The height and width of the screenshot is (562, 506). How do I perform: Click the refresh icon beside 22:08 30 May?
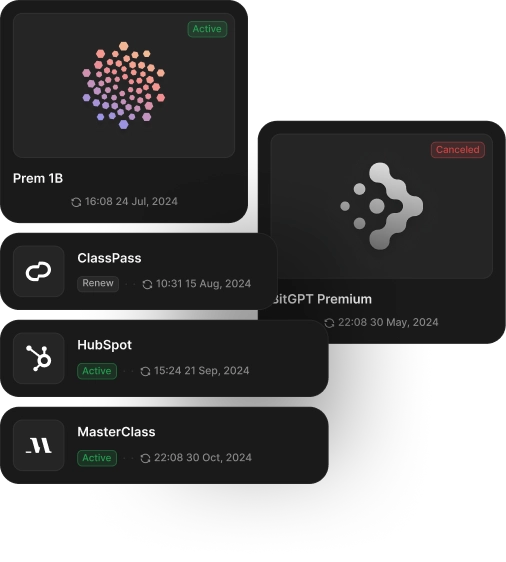329,323
